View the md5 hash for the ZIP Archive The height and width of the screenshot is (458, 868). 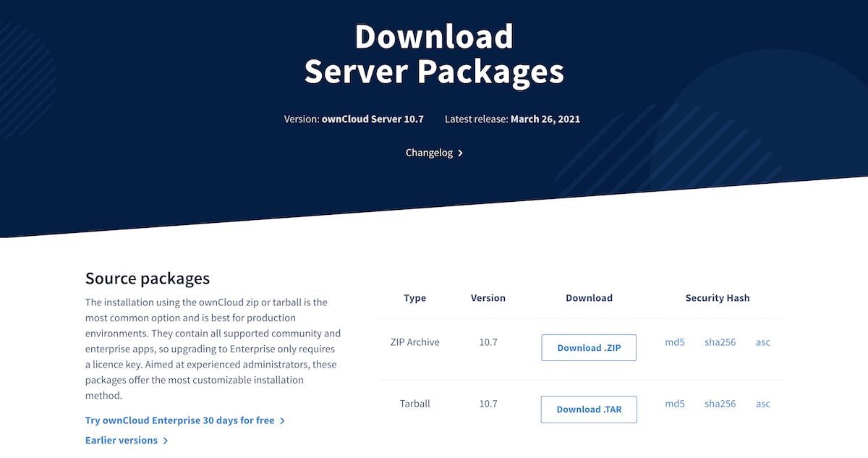[x=674, y=342]
